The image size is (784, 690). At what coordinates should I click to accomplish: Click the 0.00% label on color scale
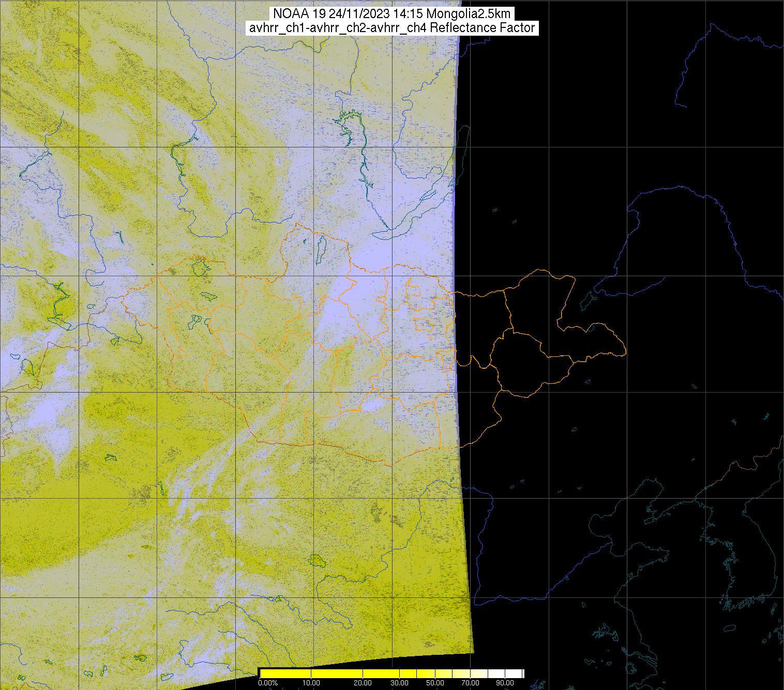pos(267,683)
